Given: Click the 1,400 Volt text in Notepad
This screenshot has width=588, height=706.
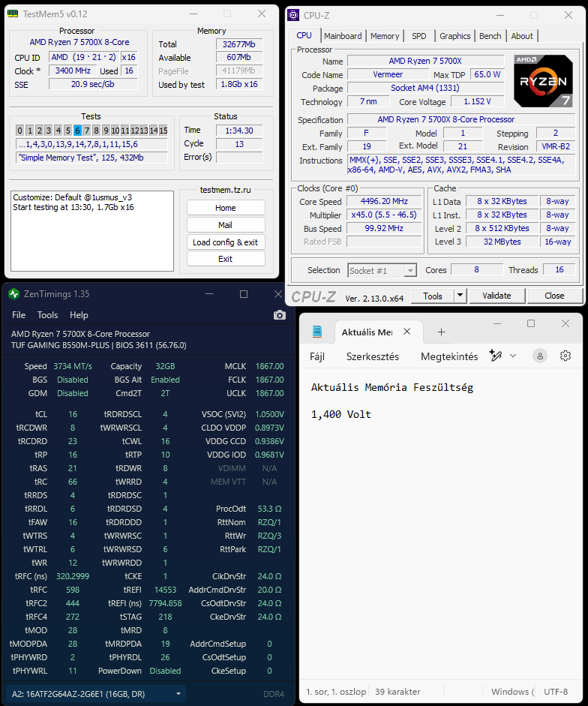Looking at the screenshot, I should [340, 414].
